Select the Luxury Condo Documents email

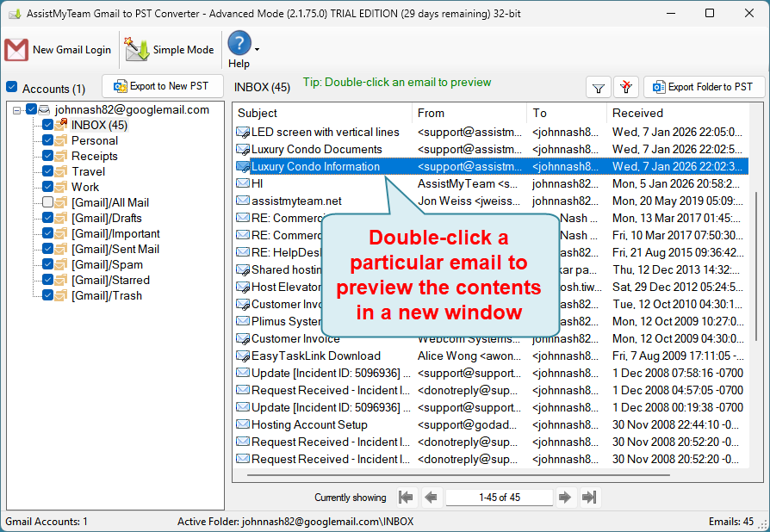pos(491,150)
